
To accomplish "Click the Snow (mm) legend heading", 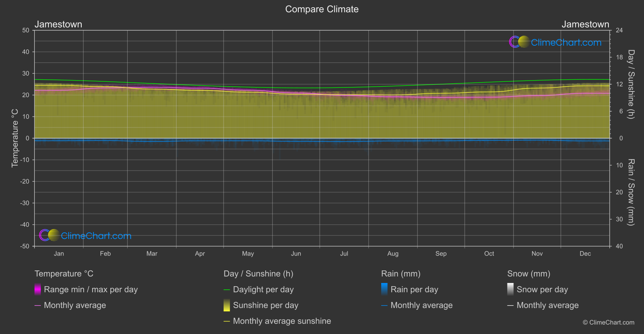I will [x=529, y=274].
